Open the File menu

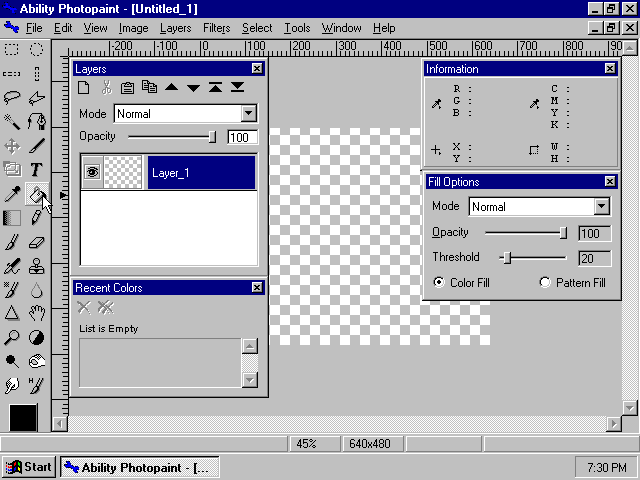pyautogui.click(x=34, y=28)
